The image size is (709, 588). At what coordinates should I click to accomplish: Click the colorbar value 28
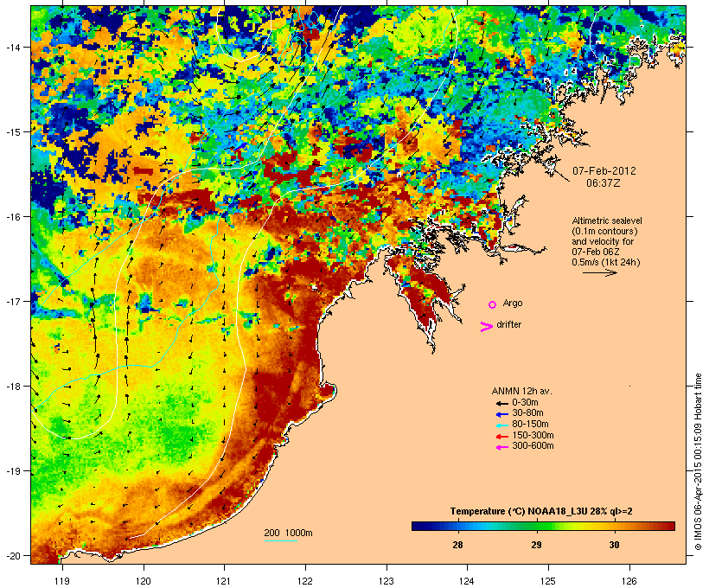point(457,545)
